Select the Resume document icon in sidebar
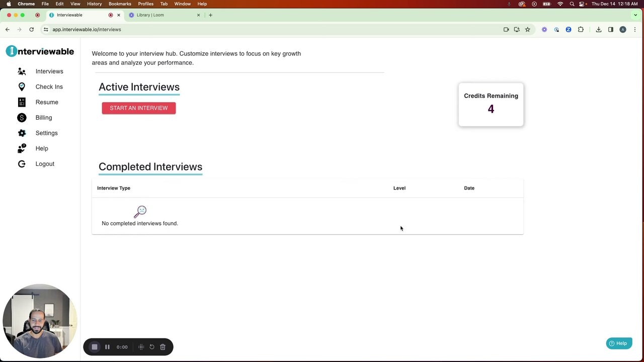644x362 pixels. 22,102
